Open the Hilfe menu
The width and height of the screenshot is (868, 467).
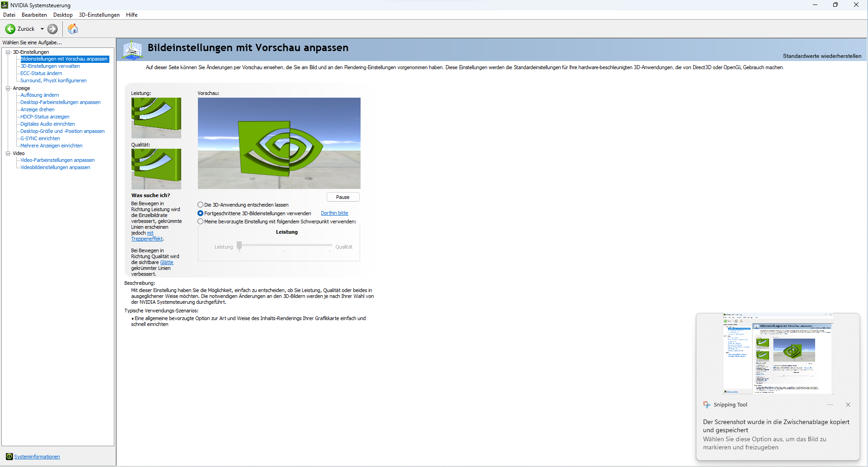(x=132, y=15)
